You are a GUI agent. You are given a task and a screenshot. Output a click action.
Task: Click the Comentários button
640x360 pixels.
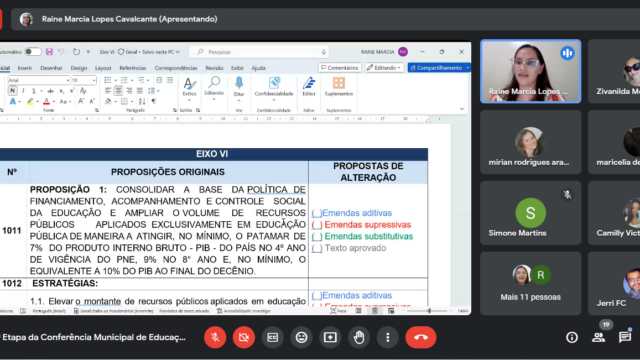click(340, 68)
